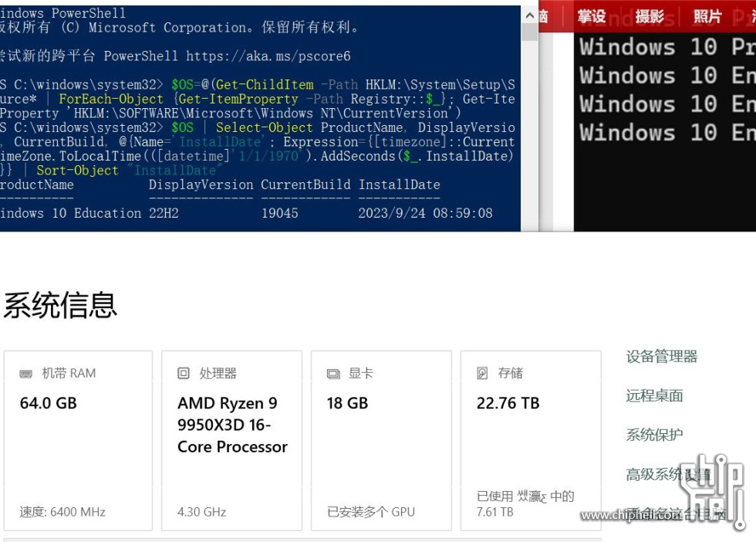Click first Windows 10 line in black console
The image size is (756, 542).
click(x=667, y=47)
